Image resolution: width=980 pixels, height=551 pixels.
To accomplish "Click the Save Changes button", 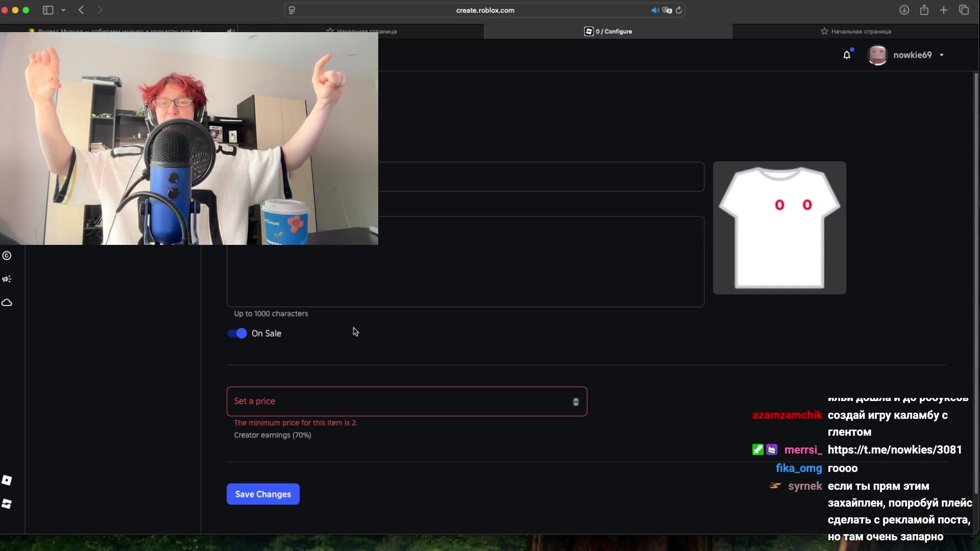I will point(263,494).
